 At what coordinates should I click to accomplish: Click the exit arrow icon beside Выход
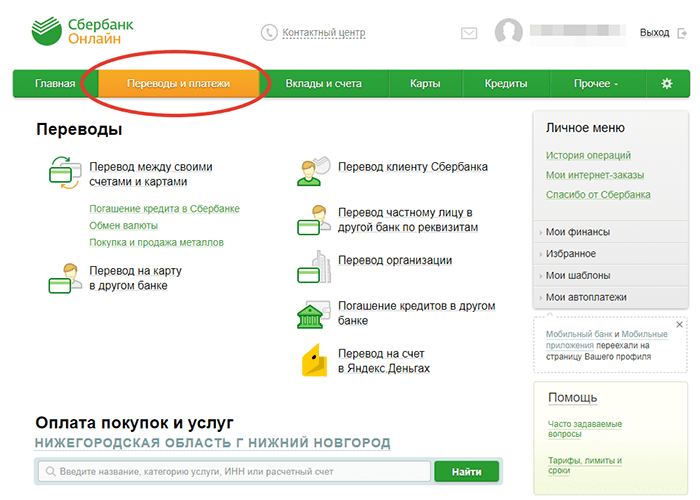pos(682,33)
